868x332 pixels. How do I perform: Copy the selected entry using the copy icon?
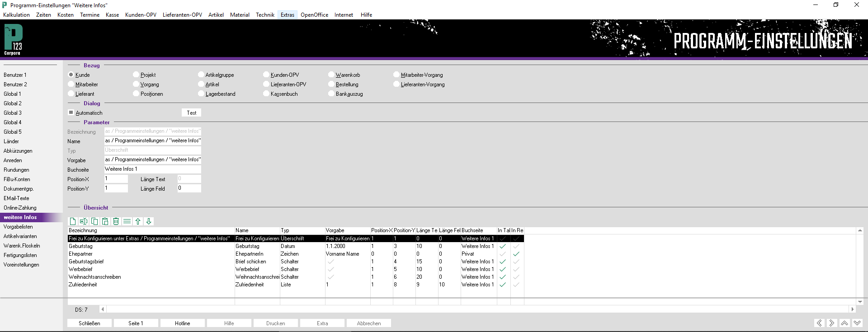(x=94, y=221)
